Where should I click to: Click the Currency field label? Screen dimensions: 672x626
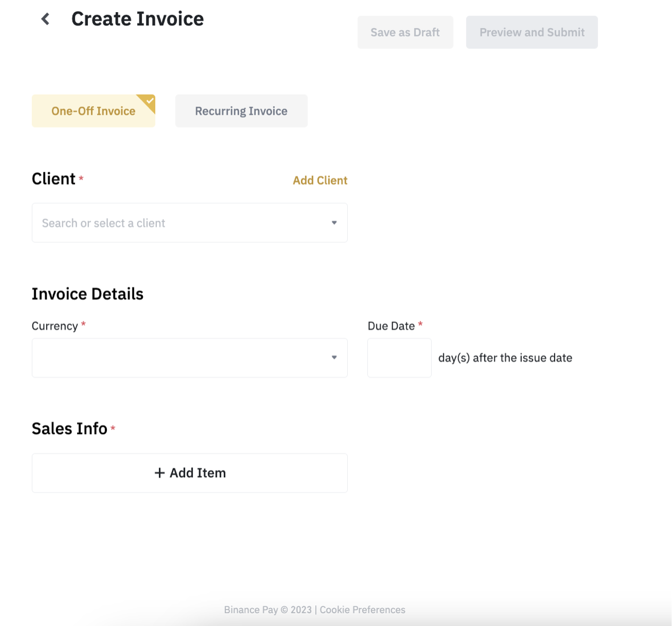[55, 326]
